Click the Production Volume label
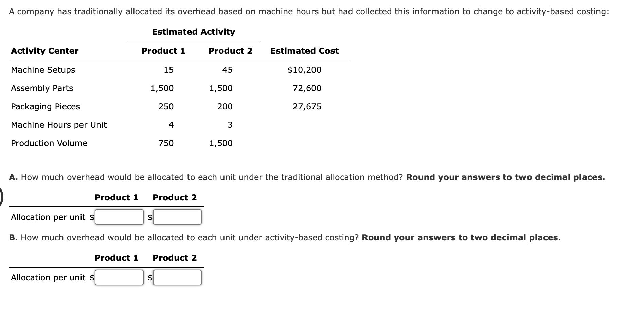 click(49, 143)
